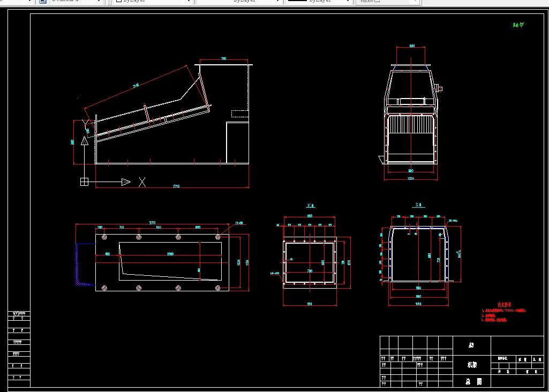Click the bottom-right bolt hole in plan view
549x392 pixels.
pos(218,288)
